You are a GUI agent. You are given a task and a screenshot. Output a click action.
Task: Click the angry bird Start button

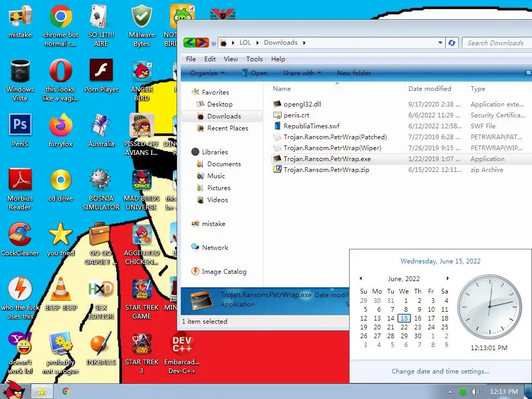[x=14, y=390]
